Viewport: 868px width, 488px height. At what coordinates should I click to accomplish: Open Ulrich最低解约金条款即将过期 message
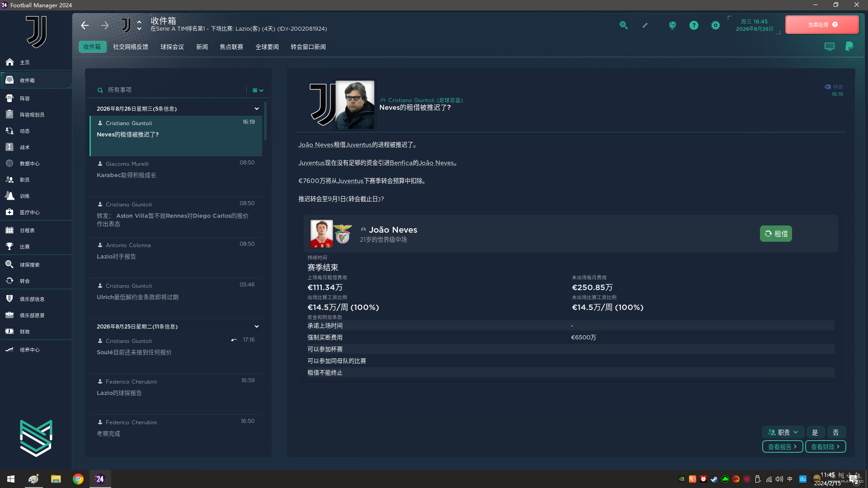(x=176, y=298)
